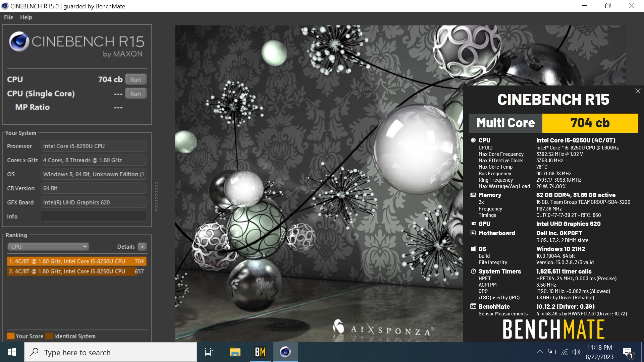Viewport: 644px width, 362px height.
Task: Run the CPU Single Core benchmark
Action: (136, 94)
